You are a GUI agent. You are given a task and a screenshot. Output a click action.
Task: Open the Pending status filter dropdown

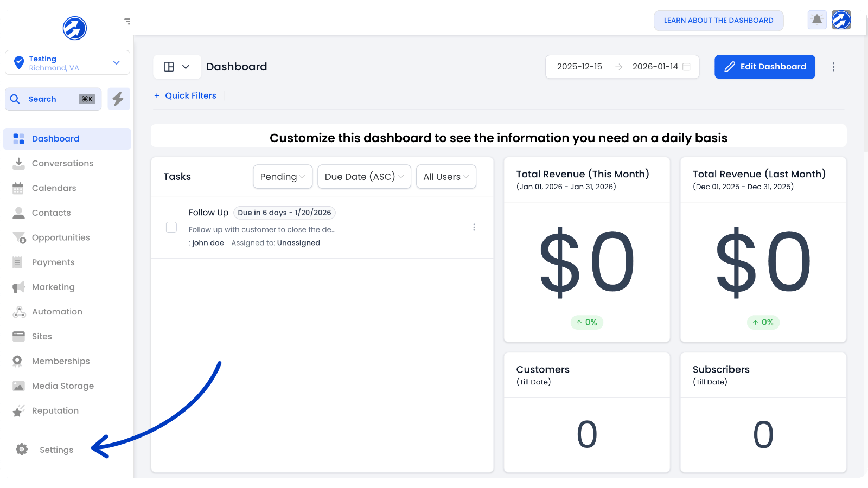click(x=283, y=177)
